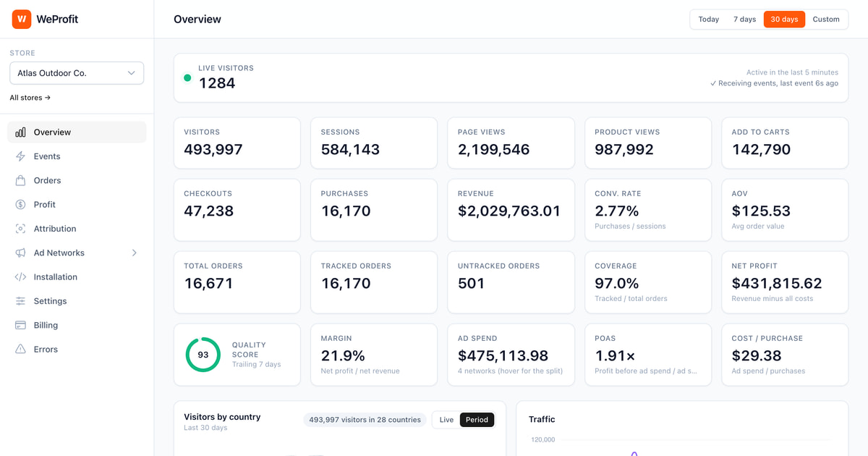Open the Atlas Outdoor Co. store dropdown
The height and width of the screenshot is (456, 868).
(77, 73)
